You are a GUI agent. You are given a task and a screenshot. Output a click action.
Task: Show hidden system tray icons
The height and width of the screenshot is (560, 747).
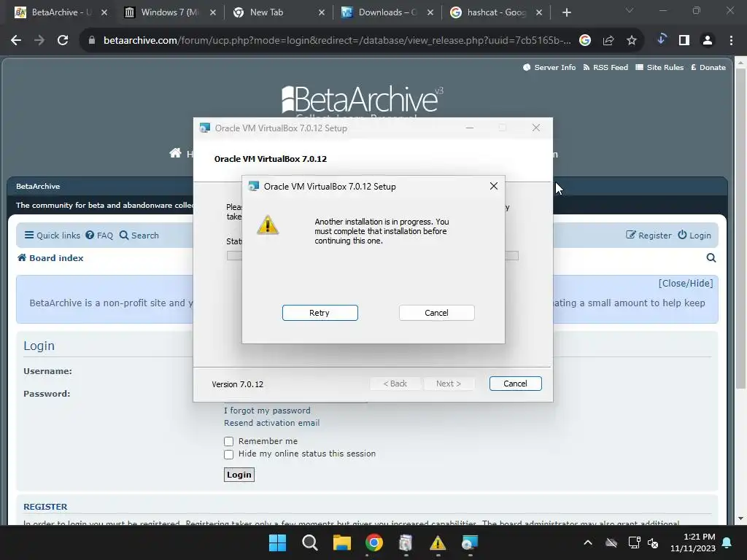tap(588, 542)
